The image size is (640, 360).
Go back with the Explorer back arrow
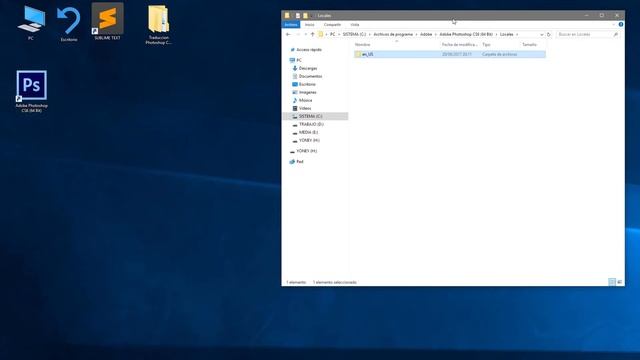(x=288, y=34)
